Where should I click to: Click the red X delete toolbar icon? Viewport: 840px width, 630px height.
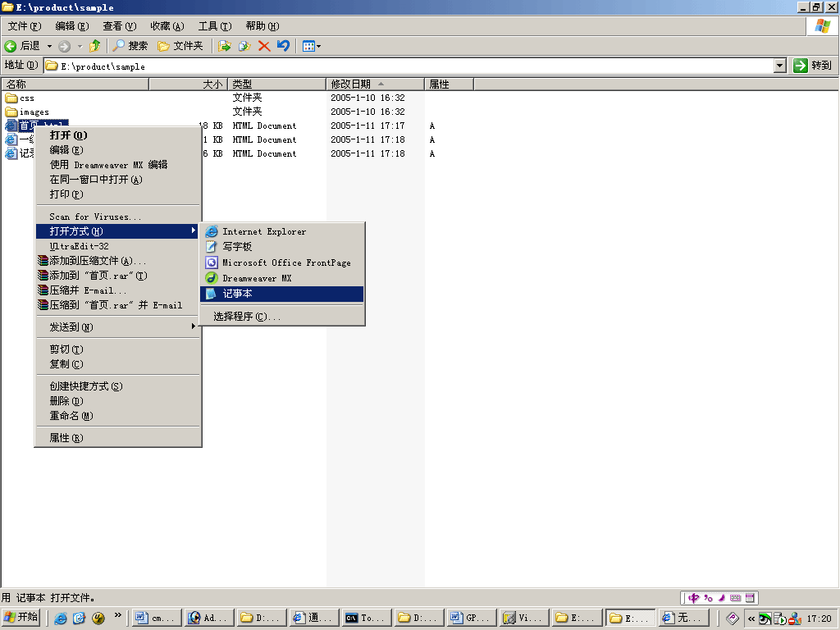click(x=265, y=46)
